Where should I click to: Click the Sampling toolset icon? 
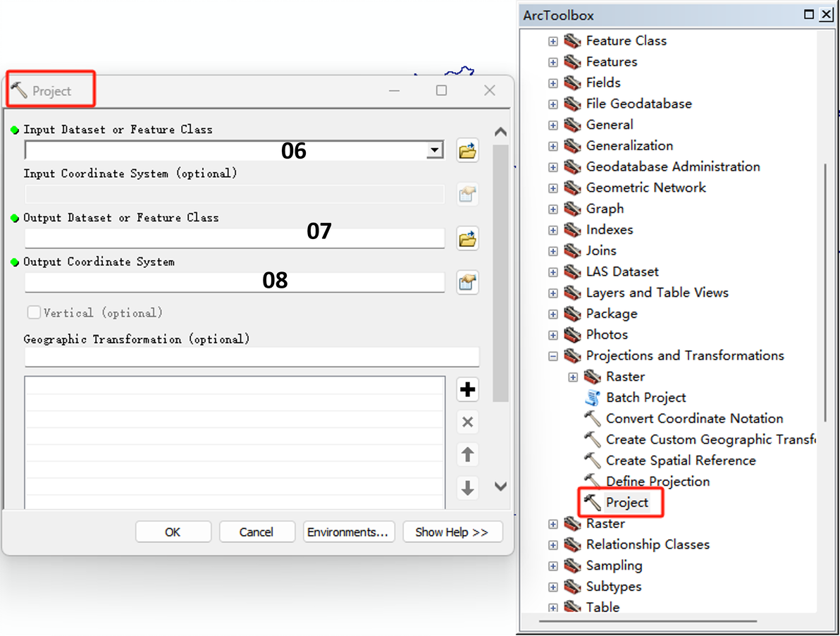tap(572, 565)
